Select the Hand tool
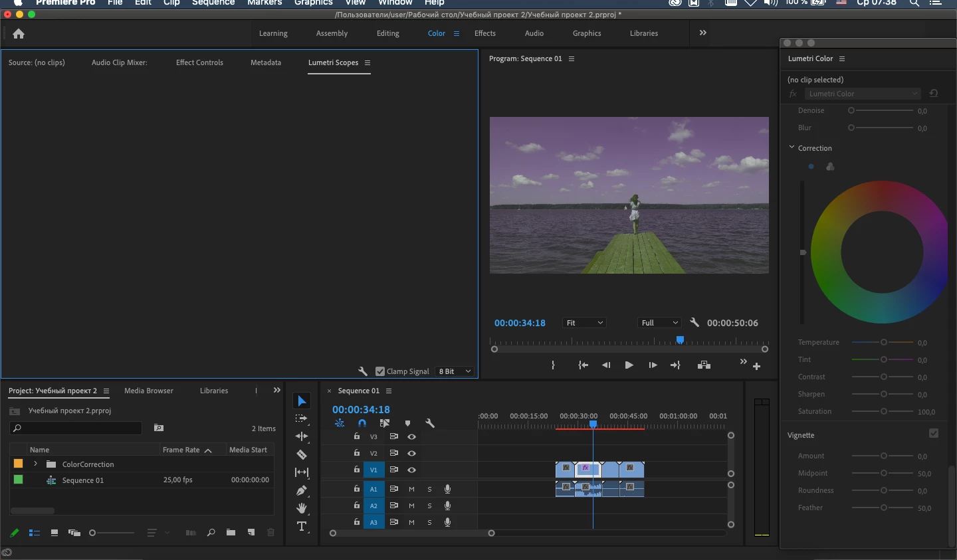The width and height of the screenshot is (957, 560). pyautogui.click(x=302, y=508)
